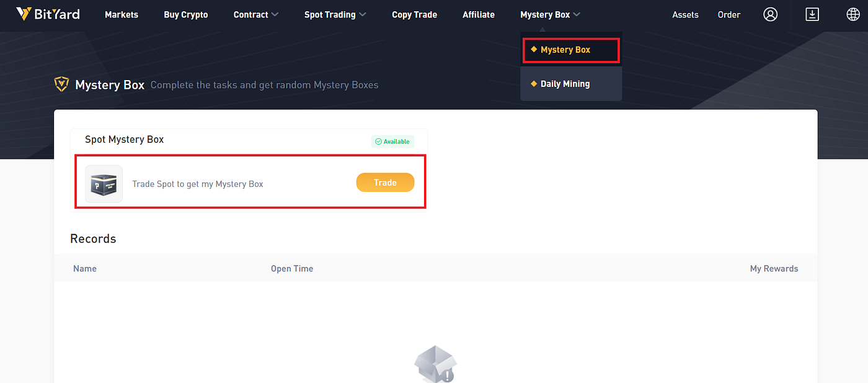Click the Name column header
This screenshot has width=868, height=383.
click(x=85, y=269)
